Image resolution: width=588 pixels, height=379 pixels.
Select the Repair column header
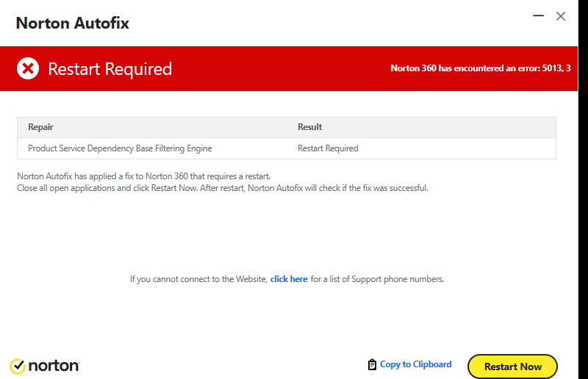coord(40,127)
